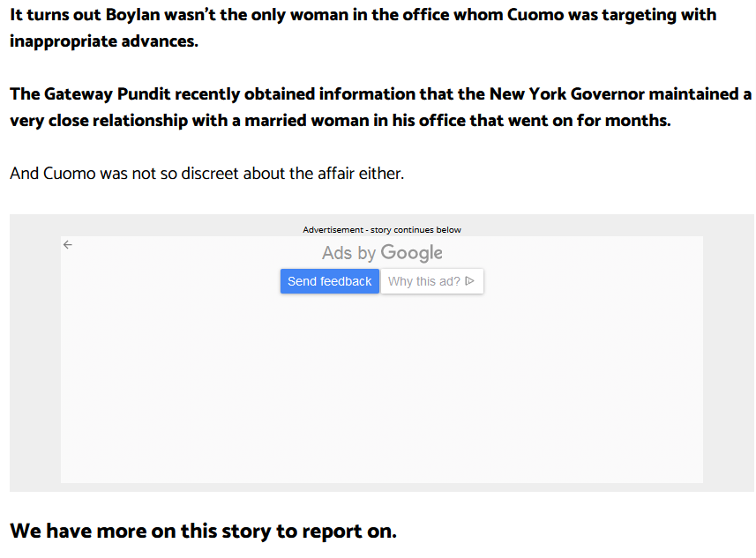756x558 pixels.
Task: Click the 'Ads by Google' heading
Action: [x=382, y=252]
